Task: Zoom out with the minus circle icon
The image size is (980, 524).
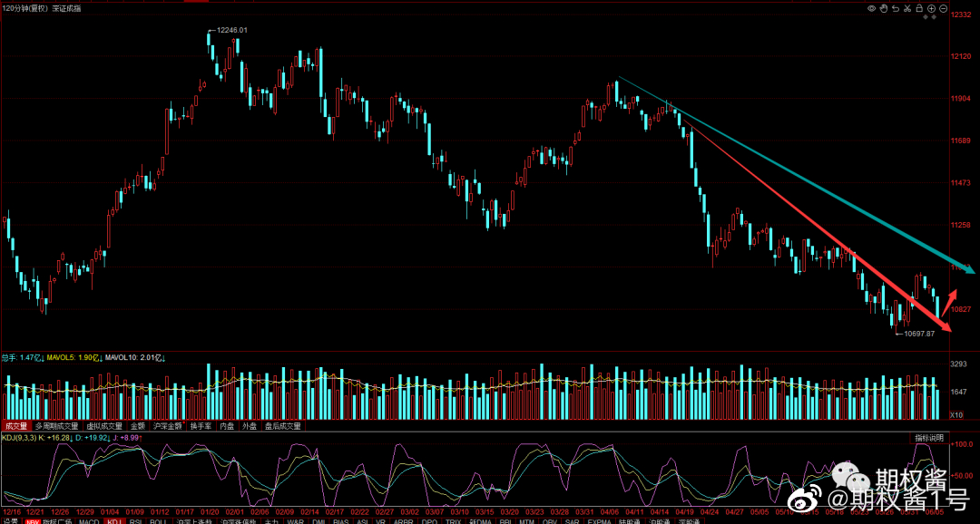Action: click(943, 8)
